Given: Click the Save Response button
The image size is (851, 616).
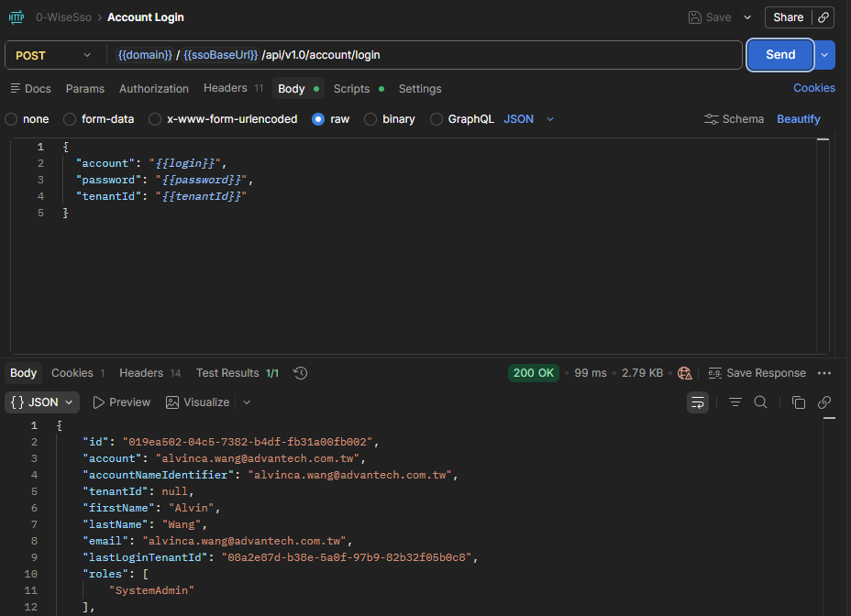Looking at the screenshot, I should tap(757, 373).
